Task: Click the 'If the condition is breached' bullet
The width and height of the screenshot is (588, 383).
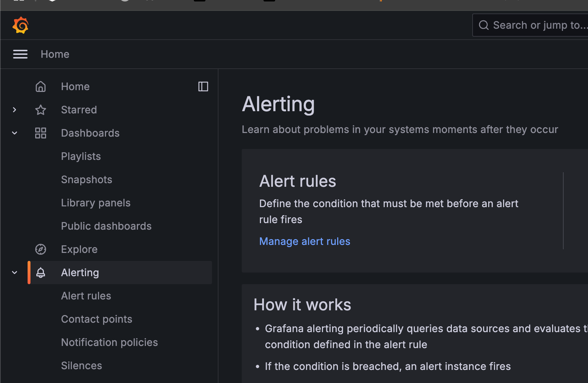Action: point(388,366)
